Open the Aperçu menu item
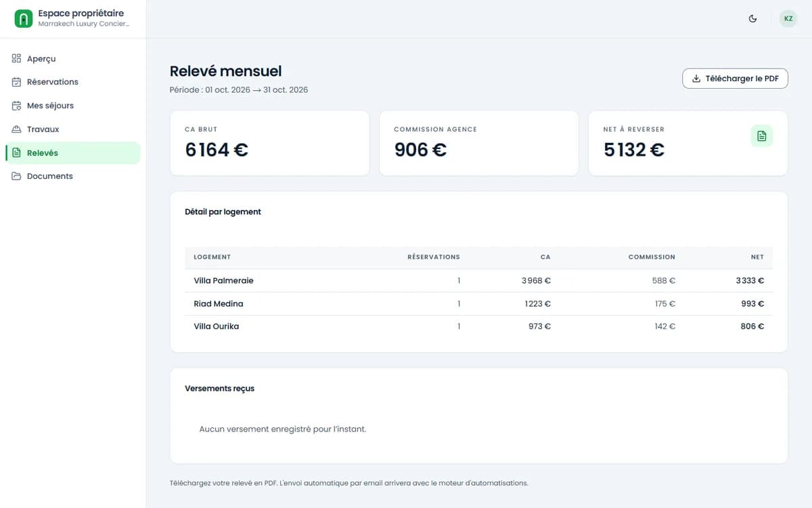 [x=72, y=59]
